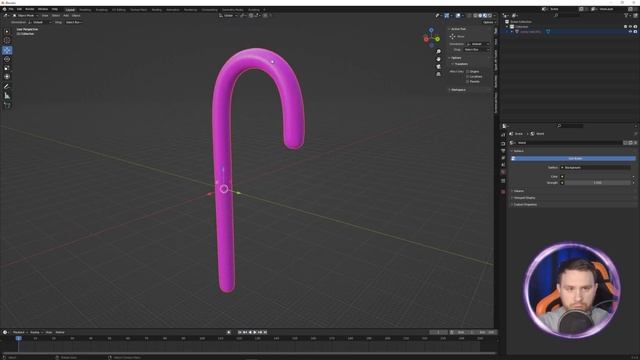Click the red X axis on navigation gizmo
Viewport: 640px width, 360px height.
click(x=426, y=39)
